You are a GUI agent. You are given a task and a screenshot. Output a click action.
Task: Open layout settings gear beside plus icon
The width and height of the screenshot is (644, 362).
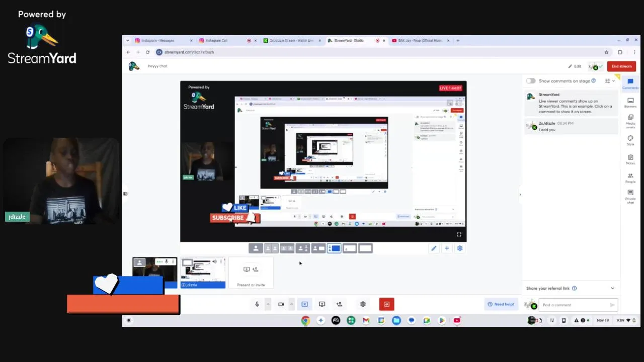point(459,248)
